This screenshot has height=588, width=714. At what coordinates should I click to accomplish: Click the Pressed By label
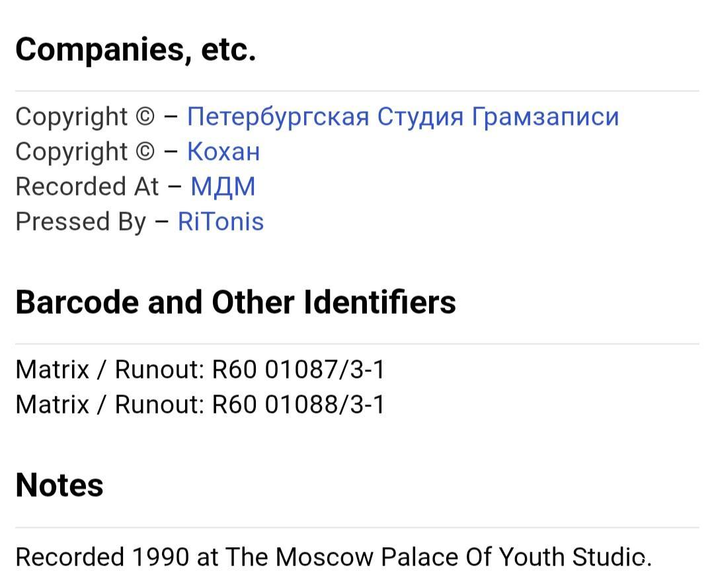[81, 222]
